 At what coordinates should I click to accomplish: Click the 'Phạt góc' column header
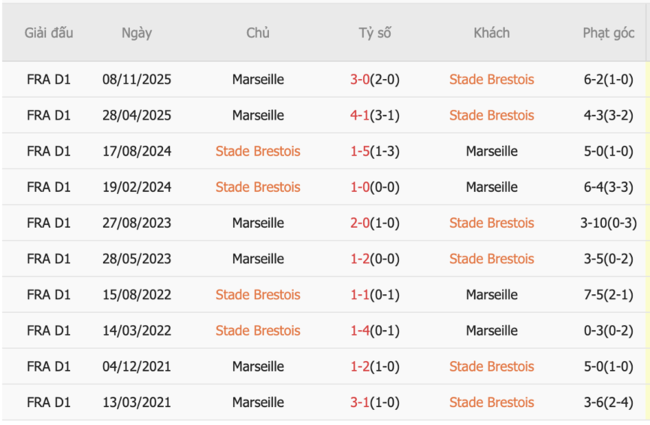coord(608,33)
